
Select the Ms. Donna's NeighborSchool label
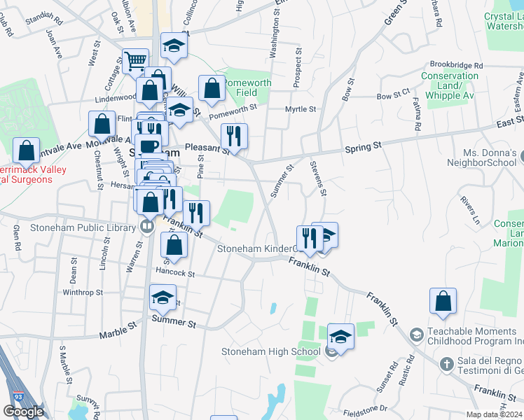[x=490, y=157]
